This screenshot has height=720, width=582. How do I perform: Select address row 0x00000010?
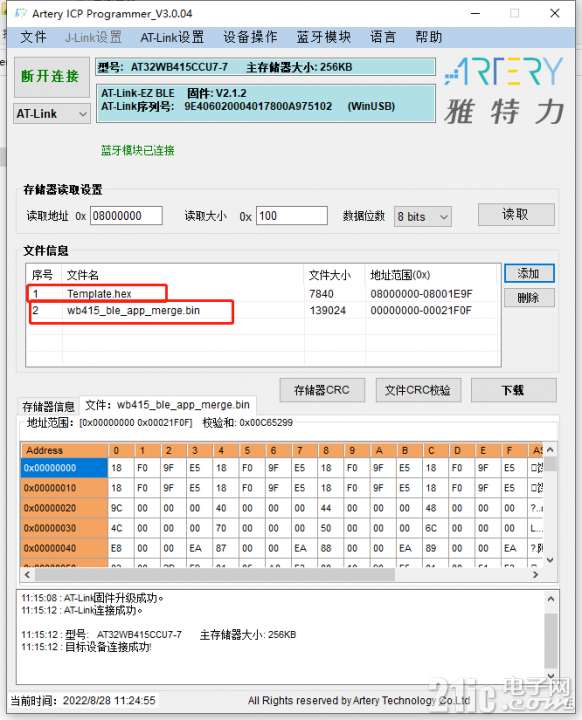(x=64, y=488)
